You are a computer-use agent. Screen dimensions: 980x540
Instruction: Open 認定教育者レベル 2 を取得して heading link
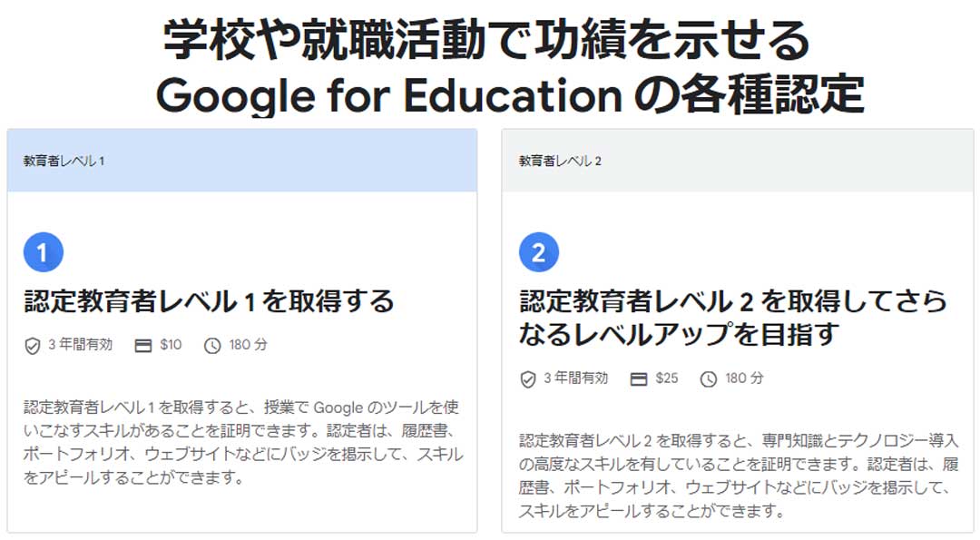click(733, 318)
